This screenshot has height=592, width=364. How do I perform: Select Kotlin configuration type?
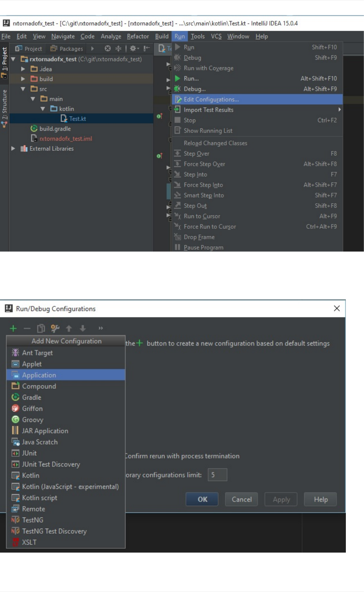[x=66, y=475]
